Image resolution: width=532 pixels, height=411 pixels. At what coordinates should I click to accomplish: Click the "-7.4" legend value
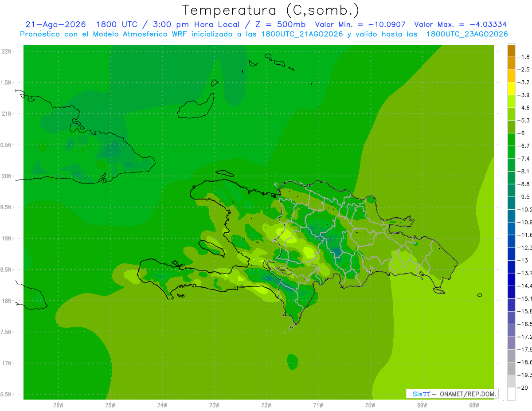[524, 159]
